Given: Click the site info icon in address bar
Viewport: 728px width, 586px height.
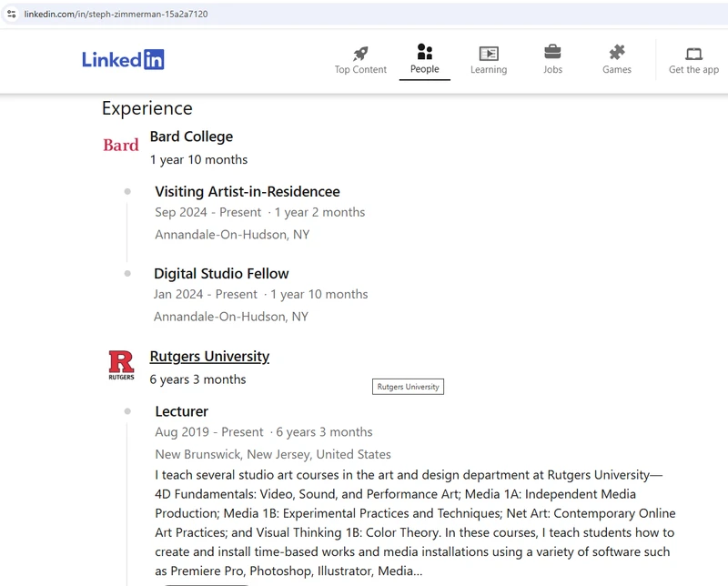Looking at the screenshot, I should click(12, 14).
